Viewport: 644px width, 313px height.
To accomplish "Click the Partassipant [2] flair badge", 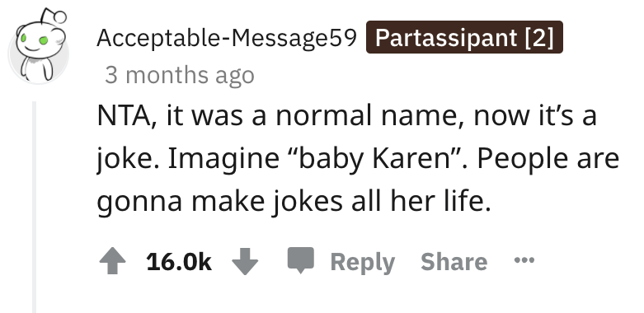I will 464,37.
